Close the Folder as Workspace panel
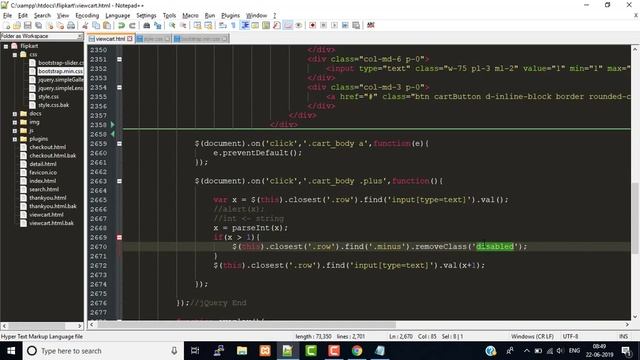This screenshot has height=360, width=640. tap(80, 36)
